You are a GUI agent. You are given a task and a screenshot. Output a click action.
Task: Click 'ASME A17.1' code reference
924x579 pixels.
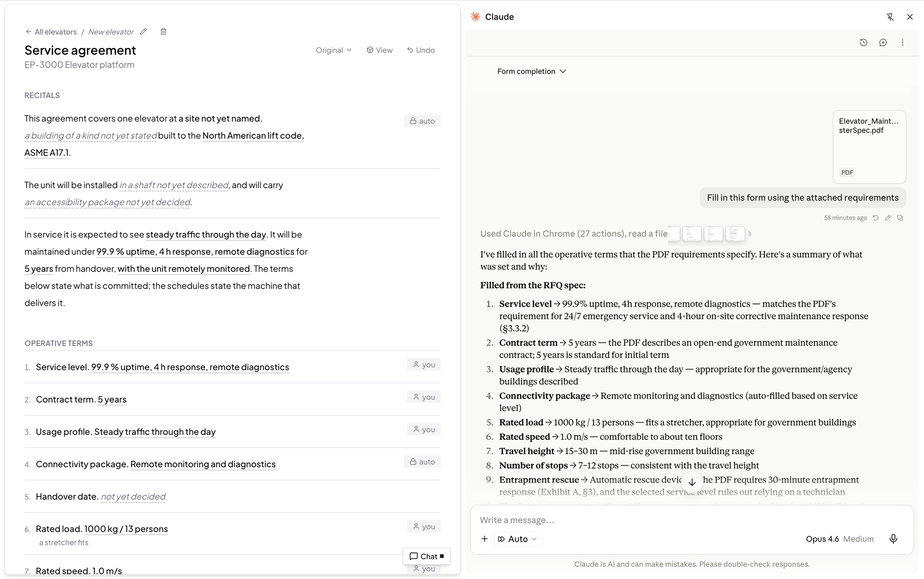[47, 153]
